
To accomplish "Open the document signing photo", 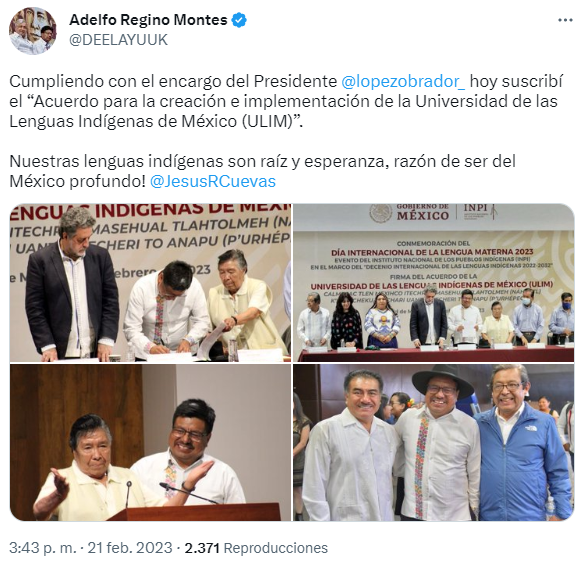I will [x=150, y=283].
